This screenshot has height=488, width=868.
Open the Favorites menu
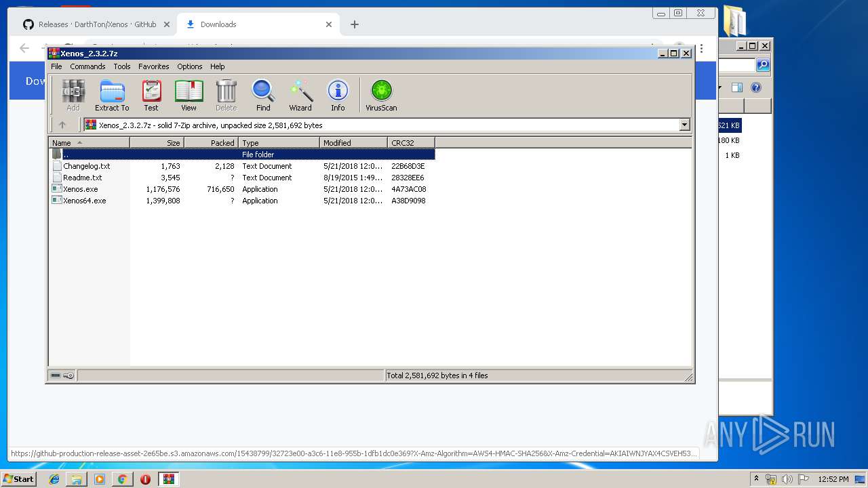coord(154,66)
